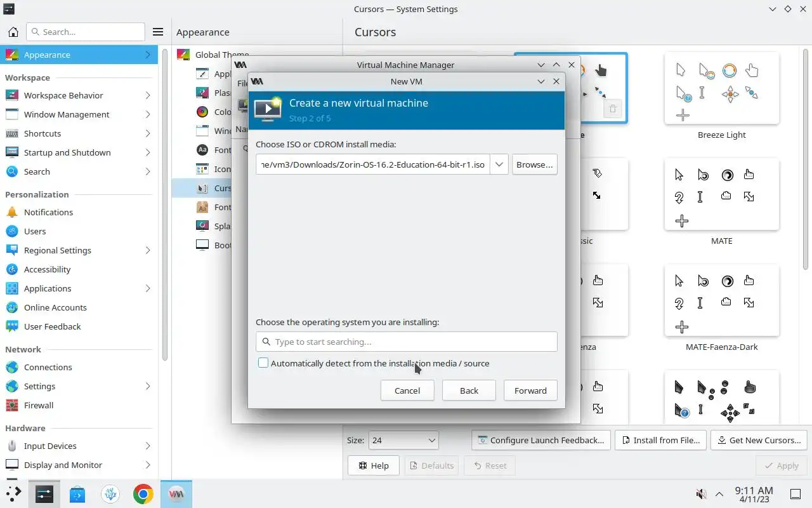Open the Discover store taskbar icon

(x=77, y=493)
